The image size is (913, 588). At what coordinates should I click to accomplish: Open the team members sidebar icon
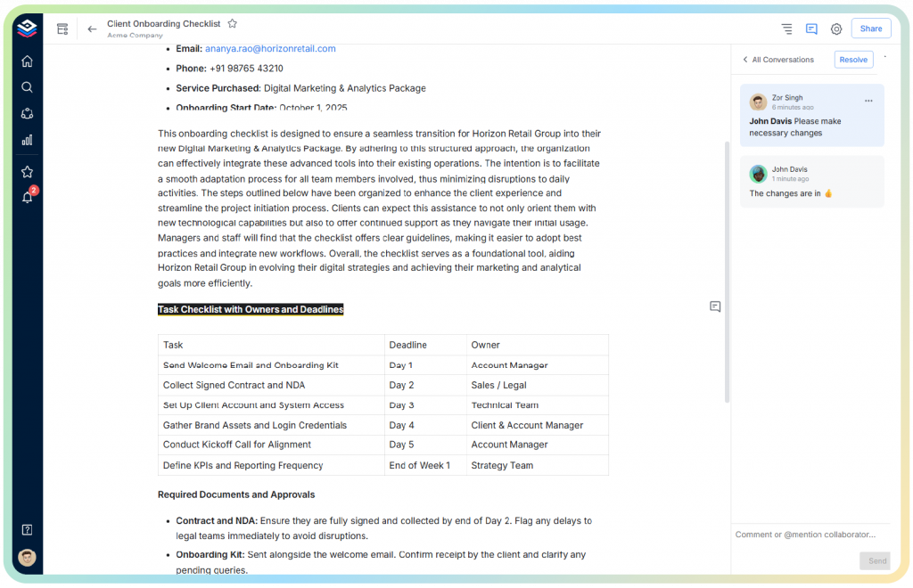(27, 113)
